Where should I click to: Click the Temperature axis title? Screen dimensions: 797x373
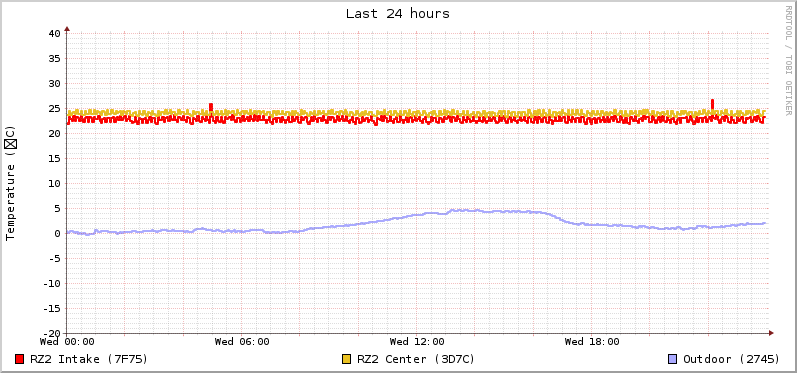[x=11, y=183]
